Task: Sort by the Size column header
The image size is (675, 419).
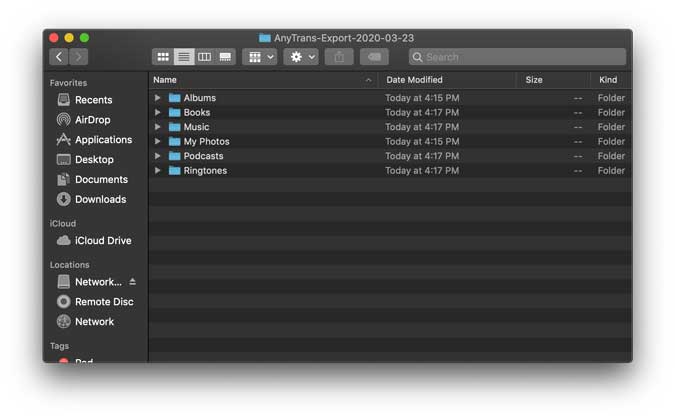Action: [553, 80]
